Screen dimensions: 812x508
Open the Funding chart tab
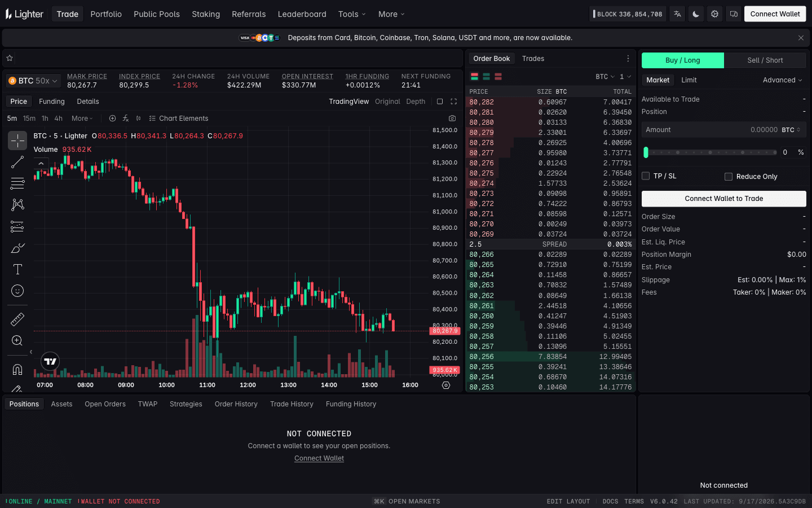(x=52, y=102)
